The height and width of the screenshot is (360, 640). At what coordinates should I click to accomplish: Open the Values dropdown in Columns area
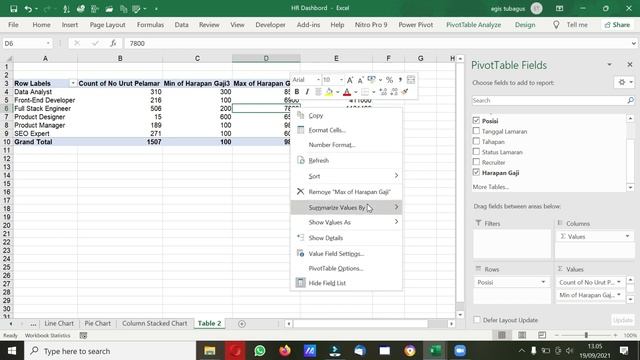(627, 236)
